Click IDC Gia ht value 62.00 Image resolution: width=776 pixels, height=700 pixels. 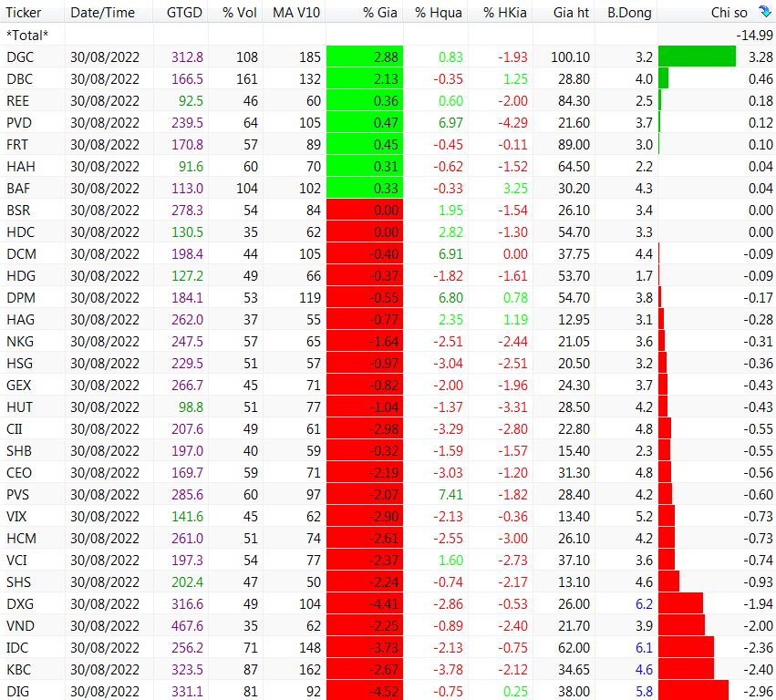(574, 647)
